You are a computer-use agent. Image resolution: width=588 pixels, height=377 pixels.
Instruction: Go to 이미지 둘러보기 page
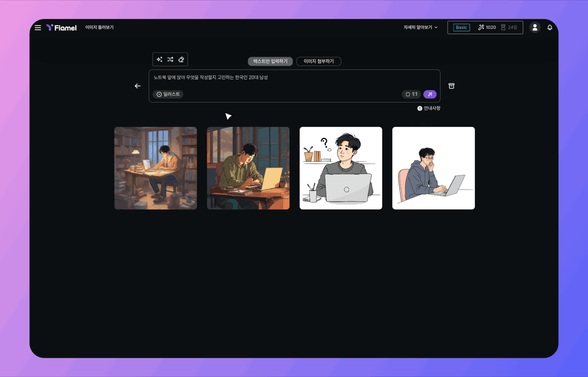click(99, 28)
